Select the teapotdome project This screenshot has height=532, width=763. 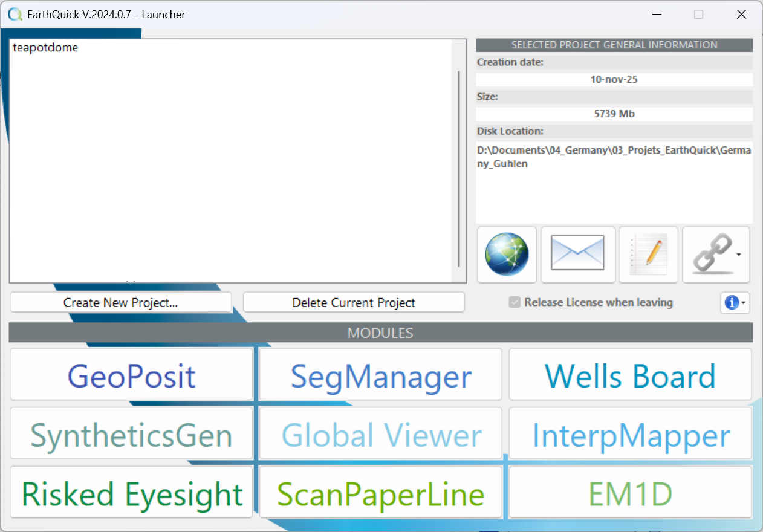point(45,48)
